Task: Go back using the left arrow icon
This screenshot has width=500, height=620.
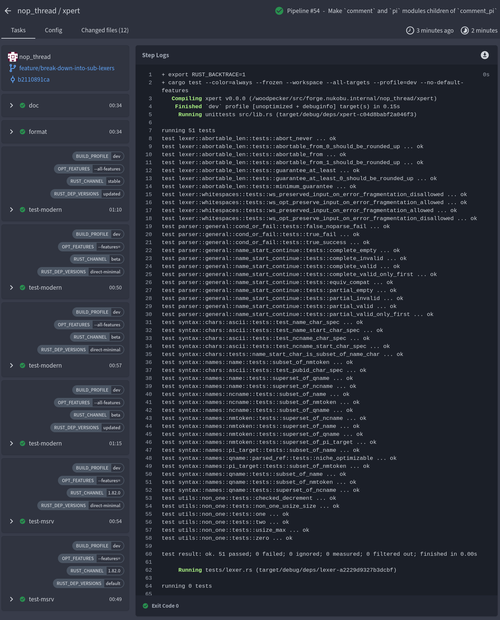Action: [x=8, y=11]
